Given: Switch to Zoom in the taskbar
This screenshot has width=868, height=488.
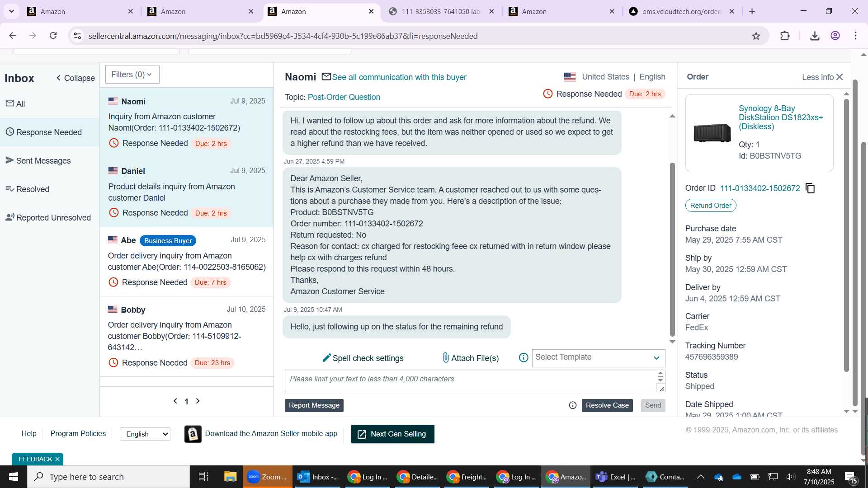Looking at the screenshot, I should click(x=268, y=477).
